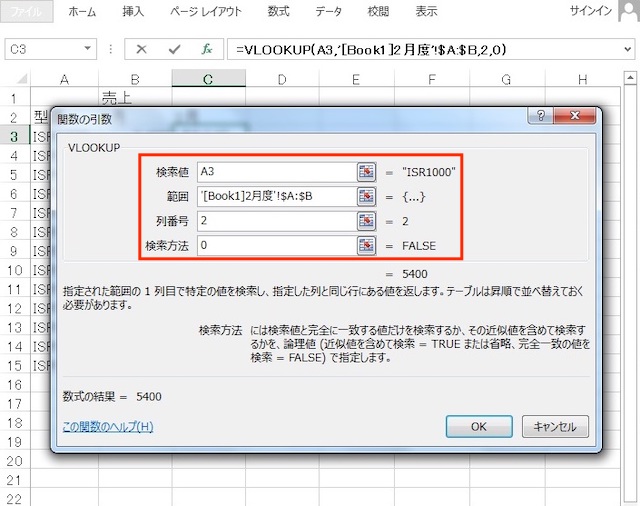The image size is (640, 506).
Task: Open the Name Box dropdown arrow
Action: [x=87, y=49]
